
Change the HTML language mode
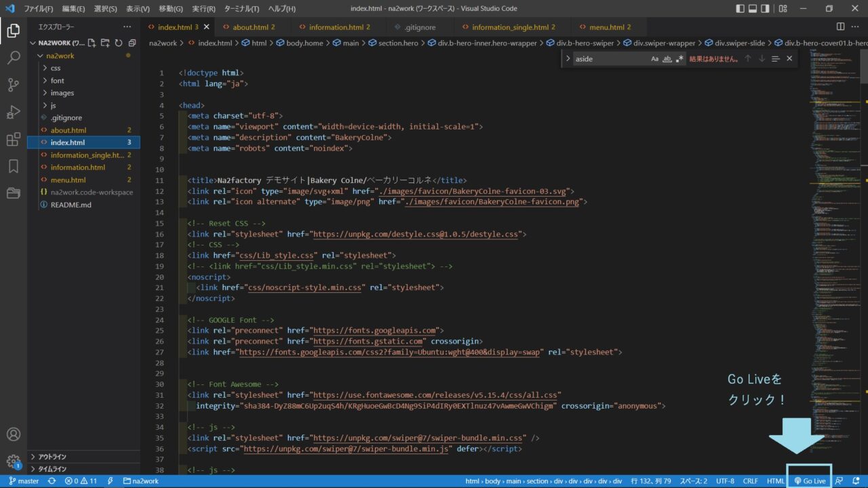[x=775, y=481]
